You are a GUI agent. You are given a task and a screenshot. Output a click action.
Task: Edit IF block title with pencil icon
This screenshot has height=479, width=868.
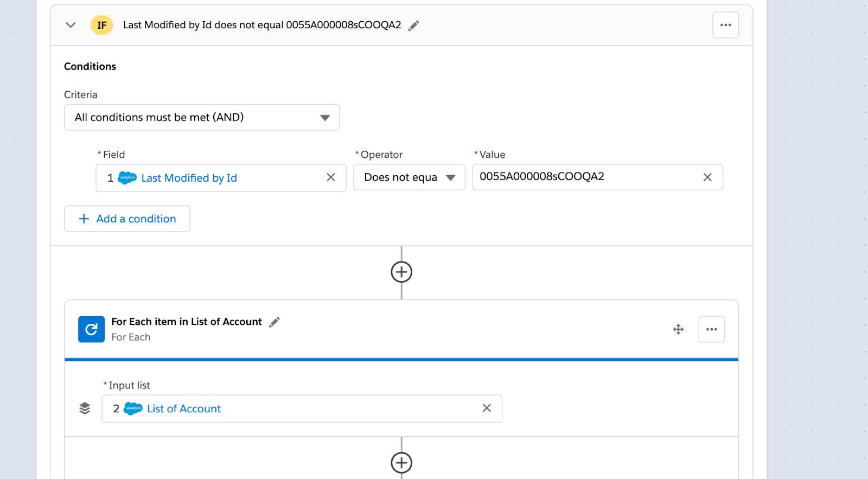(413, 25)
